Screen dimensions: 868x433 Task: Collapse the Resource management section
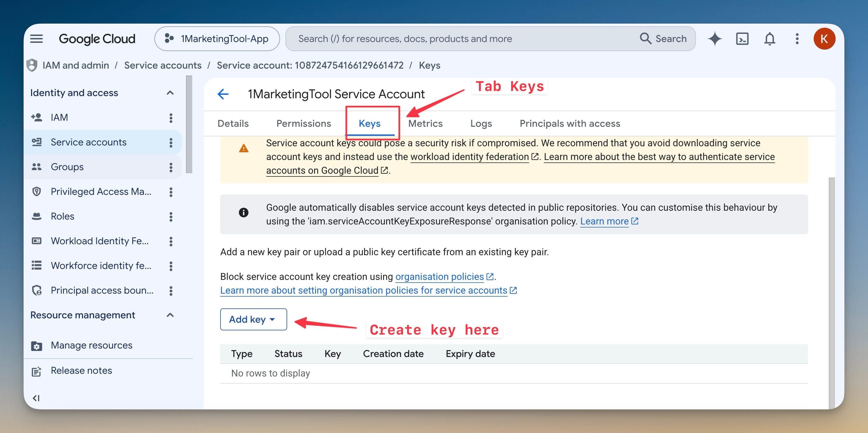click(x=170, y=315)
